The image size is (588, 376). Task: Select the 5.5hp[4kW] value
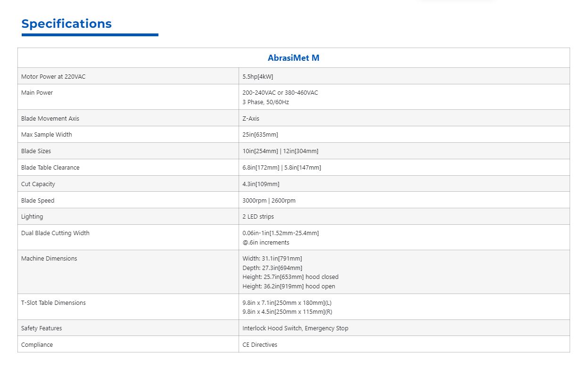(x=257, y=76)
